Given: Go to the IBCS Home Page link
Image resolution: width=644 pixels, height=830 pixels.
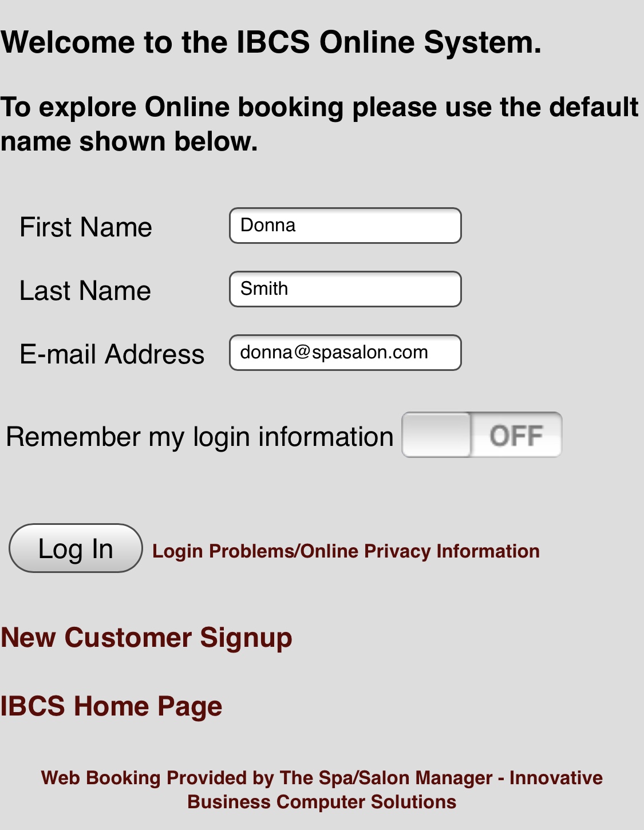Looking at the screenshot, I should (111, 706).
